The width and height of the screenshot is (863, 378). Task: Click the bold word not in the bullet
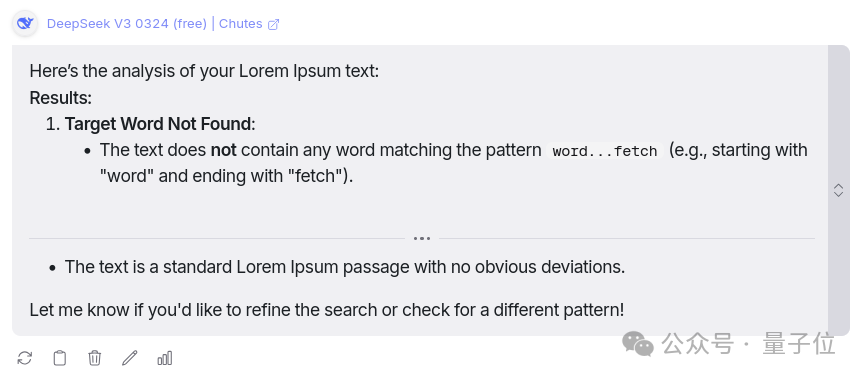tap(223, 150)
